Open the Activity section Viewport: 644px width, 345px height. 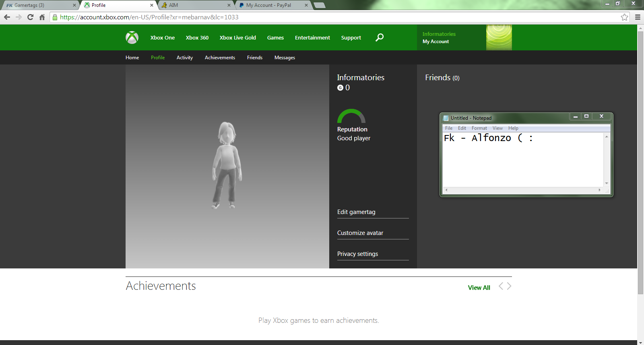point(185,58)
